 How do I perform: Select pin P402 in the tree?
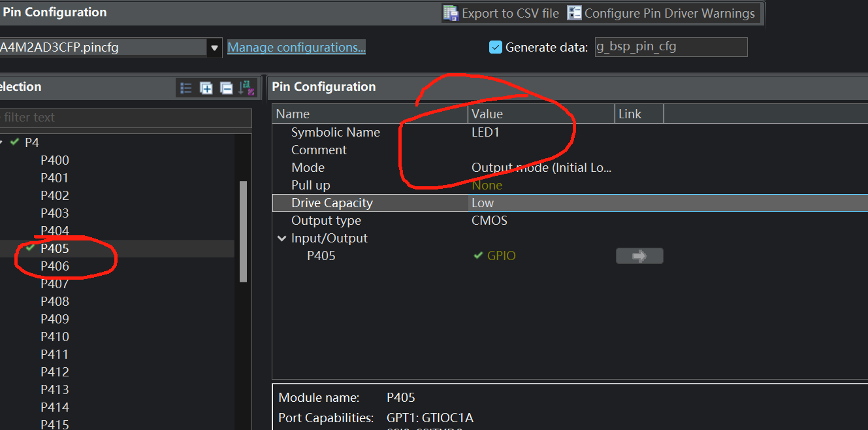click(x=55, y=195)
